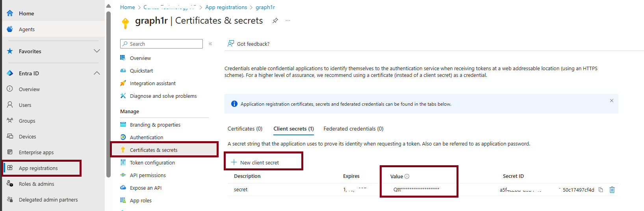Open more options ellipsis beside title

tap(288, 21)
